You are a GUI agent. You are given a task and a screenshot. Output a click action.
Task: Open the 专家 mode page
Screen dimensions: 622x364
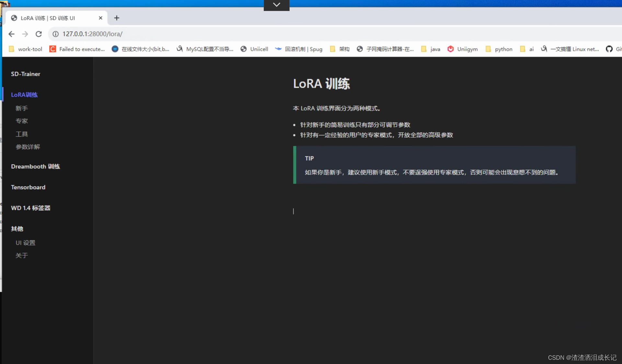tap(22, 121)
